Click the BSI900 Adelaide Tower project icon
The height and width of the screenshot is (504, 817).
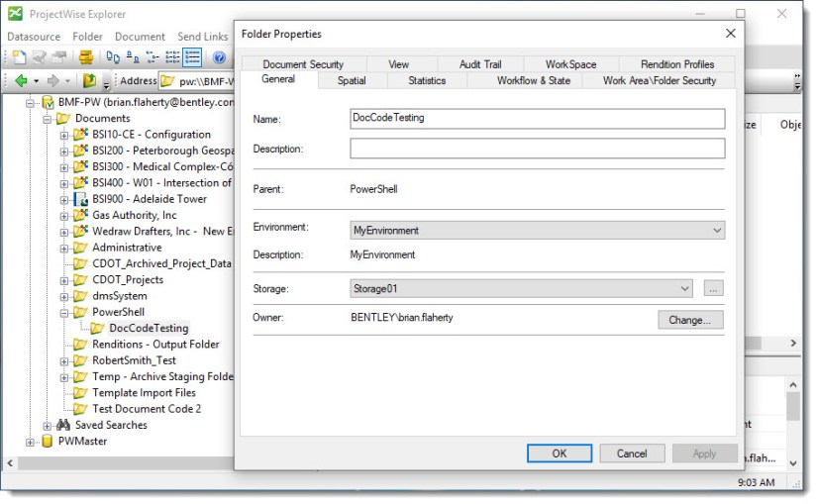click(80, 199)
